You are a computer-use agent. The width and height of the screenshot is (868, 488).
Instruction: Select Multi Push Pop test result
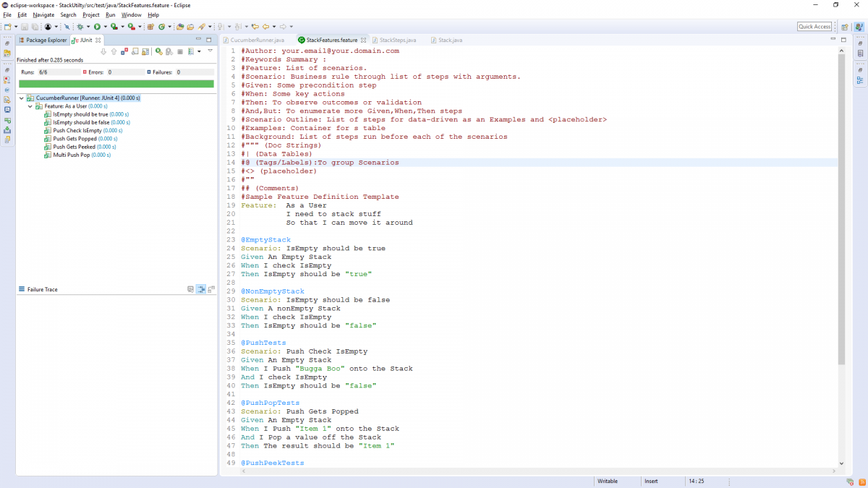point(77,155)
